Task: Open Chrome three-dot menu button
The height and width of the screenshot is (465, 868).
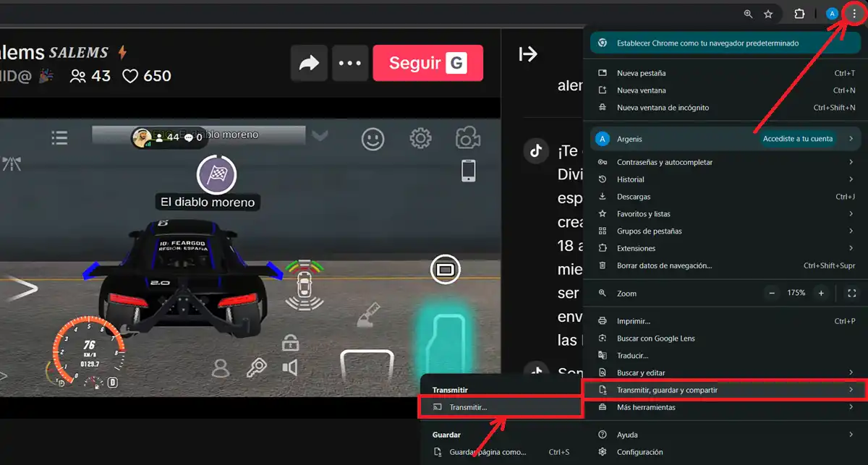Action: pyautogui.click(x=854, y=14)
